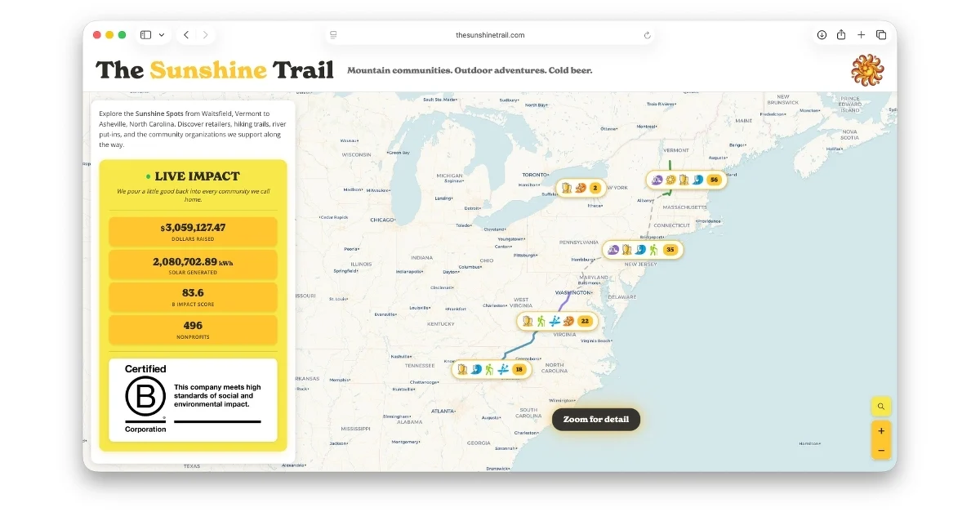Show Safari downloads
Image resolution: width=980 pixels, height=512 pixels.
pyautogui.click(x=822, y=35)
